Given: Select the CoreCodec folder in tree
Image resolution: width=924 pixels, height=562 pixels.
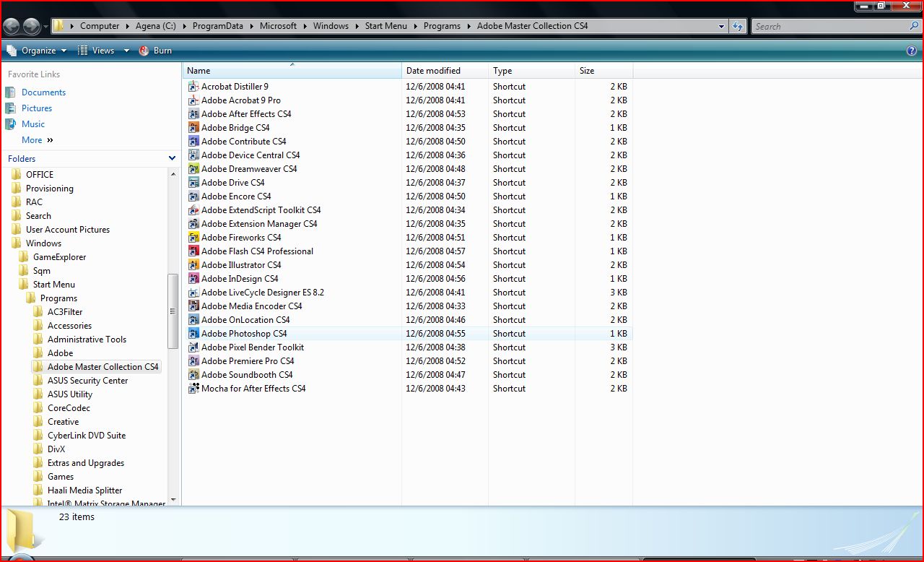Looking at the screenshot, I should click(69, 407).
